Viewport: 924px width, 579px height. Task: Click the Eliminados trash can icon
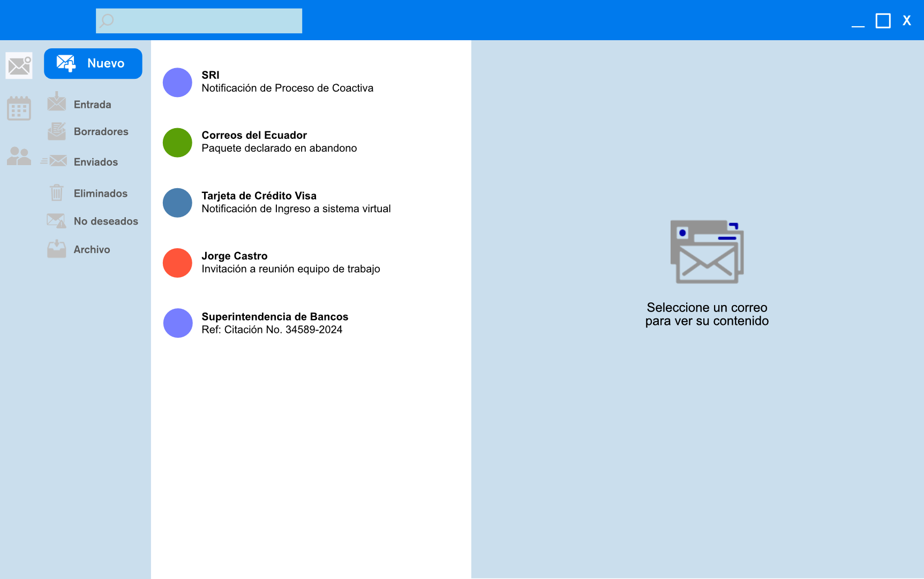point(57,192)
